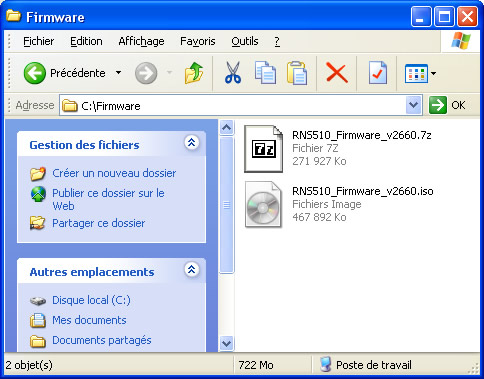
Task: Minimize the Firmware window
Action: pyautogui.click(x=421, y=17)
